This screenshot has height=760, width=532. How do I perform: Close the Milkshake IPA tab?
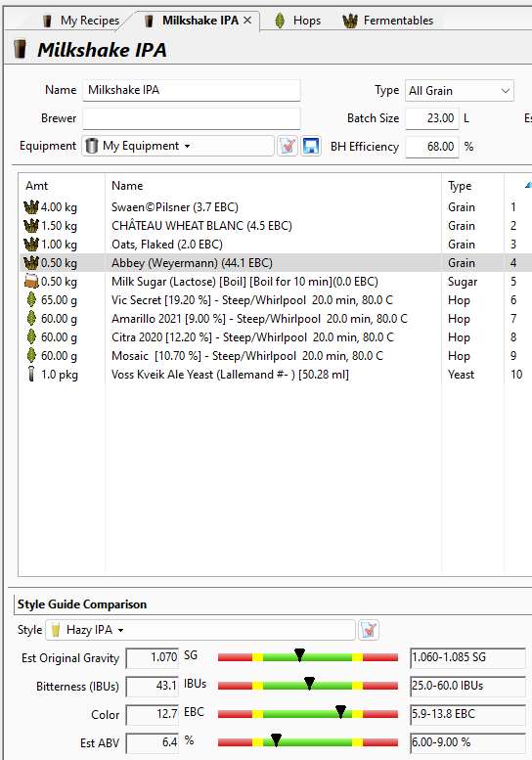pos(247,21)
